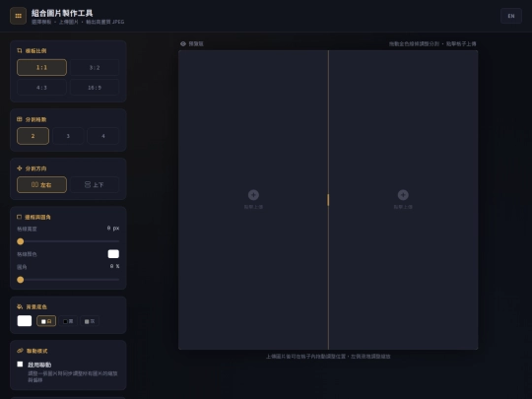
Task: Click the border width slider handle
Action: [21, 241]
